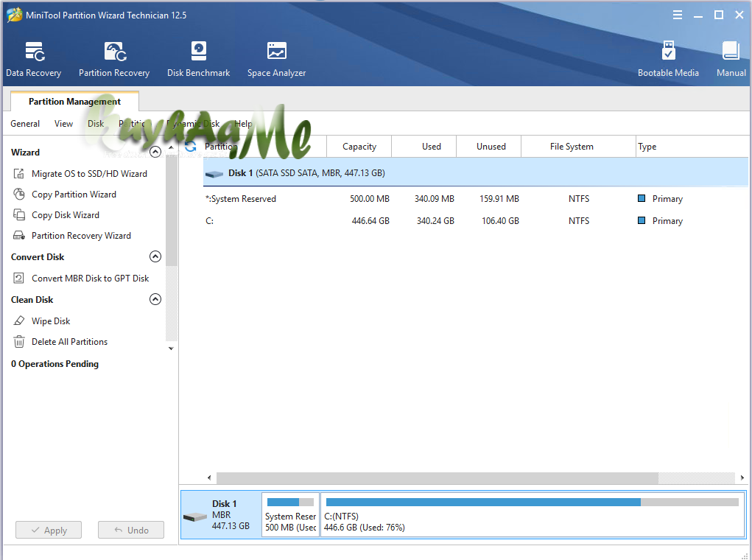Open the General menu
Viewport: 752px width, 560px height.
pyautogui.click(x=25, y=124)
